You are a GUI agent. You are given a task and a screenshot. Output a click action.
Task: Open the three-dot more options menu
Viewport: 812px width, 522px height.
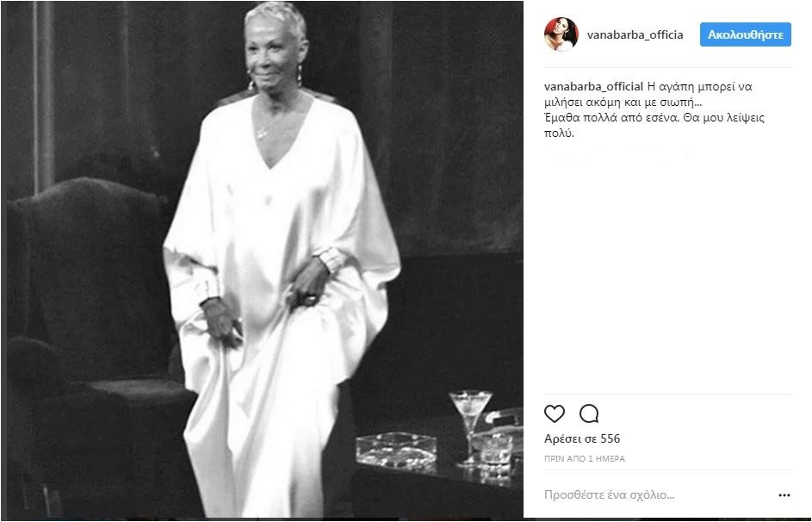[x=784, y=495]
